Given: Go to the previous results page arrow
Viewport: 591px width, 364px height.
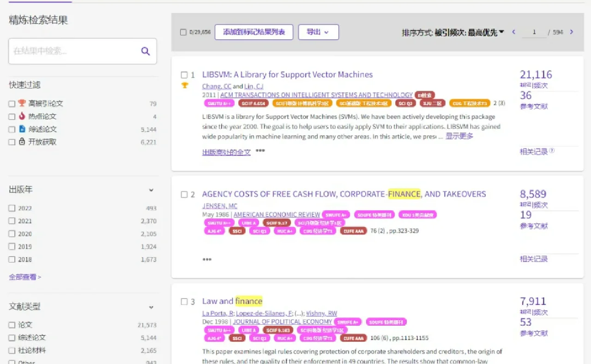Looking at the screenshot, I should 513,32.
